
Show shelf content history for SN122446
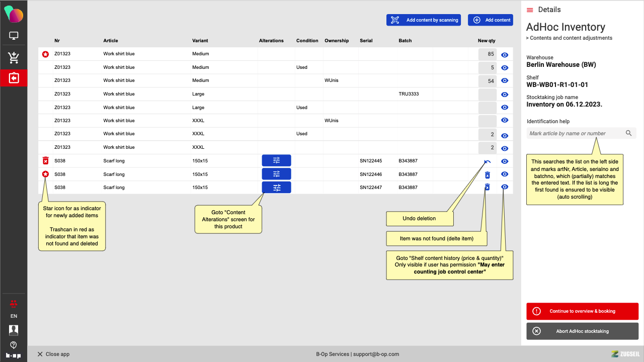505,174
